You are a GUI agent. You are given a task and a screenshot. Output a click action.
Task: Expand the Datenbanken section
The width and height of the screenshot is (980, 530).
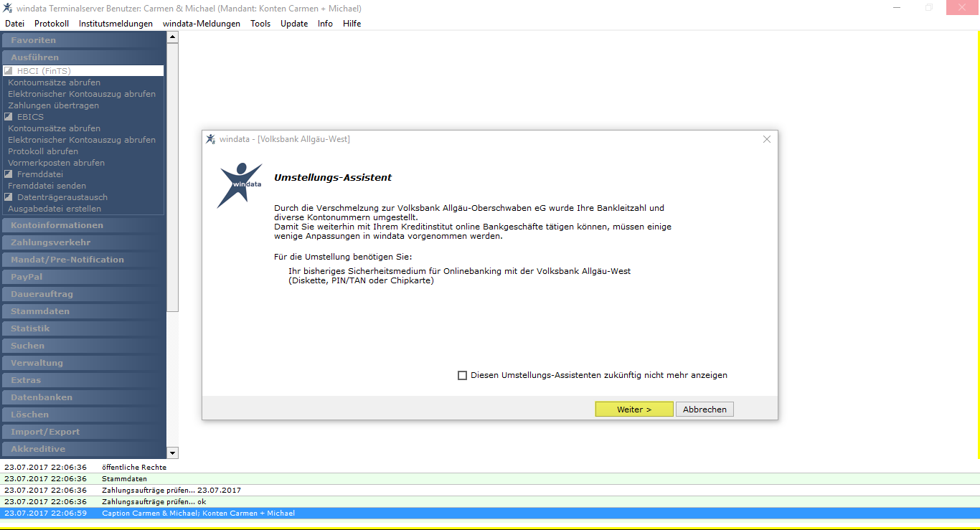click(83, 397)
